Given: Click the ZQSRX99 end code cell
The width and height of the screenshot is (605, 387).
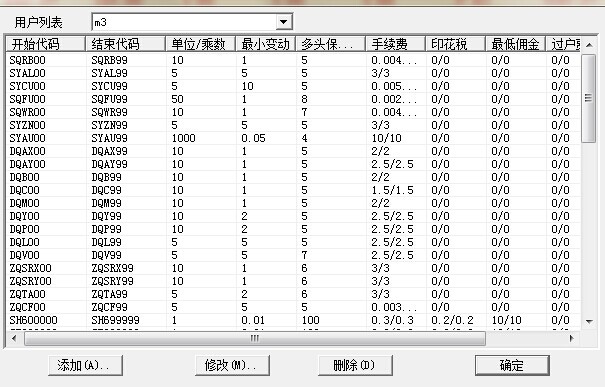Looking at the screenshot, I should (x=112, y=268).
